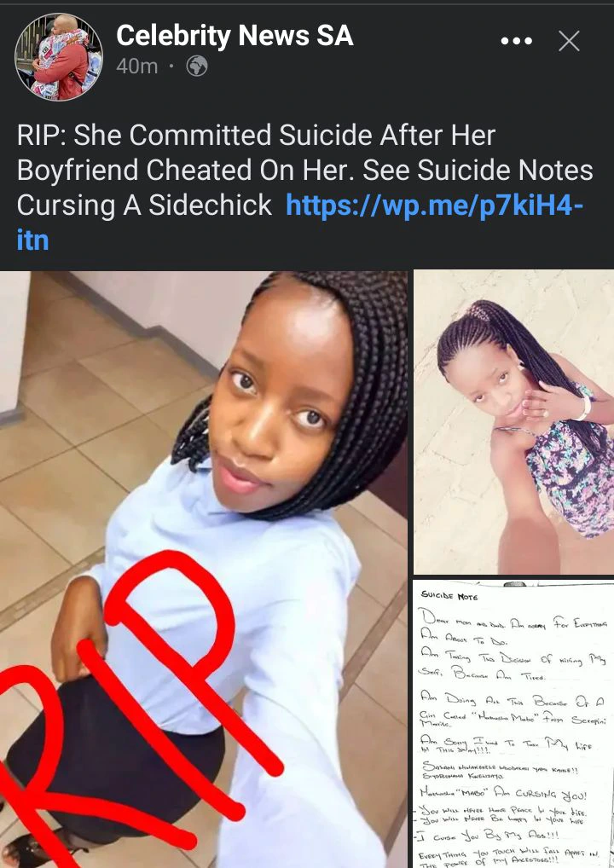Open the photo with floral dress
614x868 pixels.
pos(513,422)
